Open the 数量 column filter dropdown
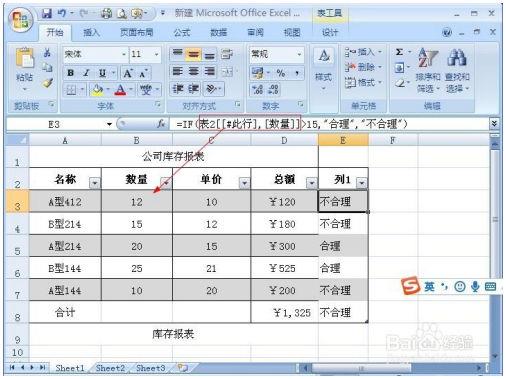This screenshot has width=506, height=379. click(x=166, y=183)
